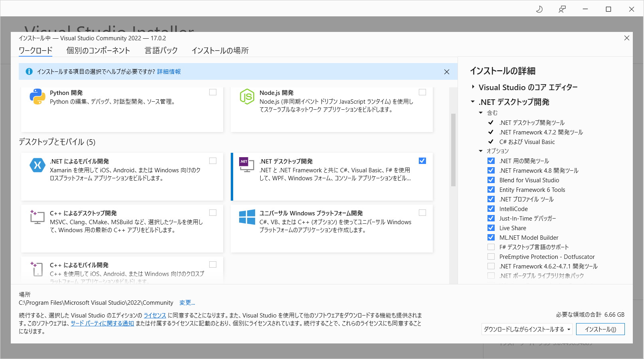
Task: Uncheck .NET 用の開発ツール option
Action: pyautogui.click(x=491, y=161)
